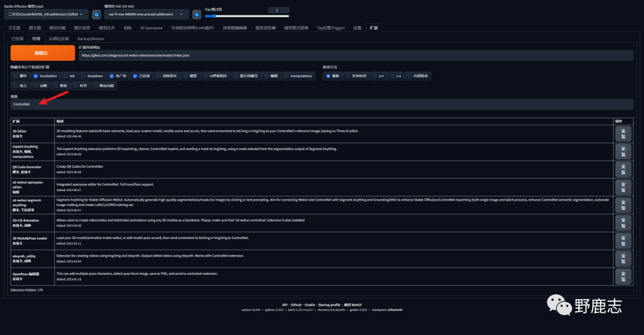
Task: Refresh the SD VAE model list
Action: pos(197,14)
